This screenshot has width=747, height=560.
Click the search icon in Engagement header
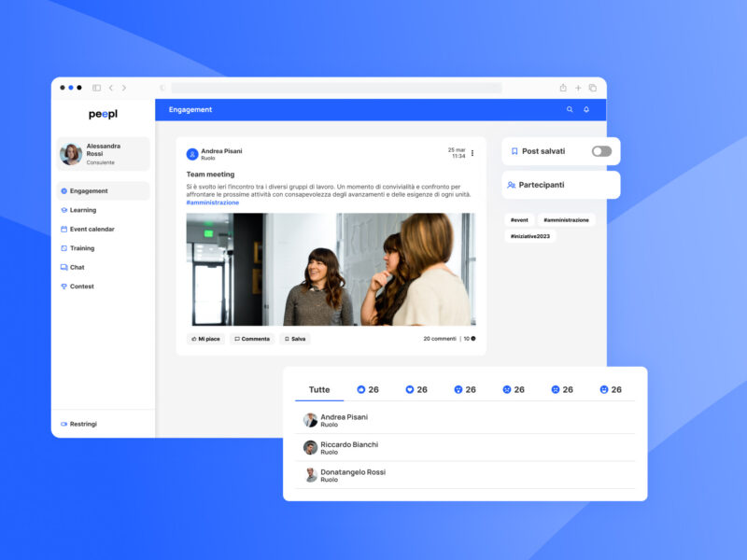click(x=570, y=110)
